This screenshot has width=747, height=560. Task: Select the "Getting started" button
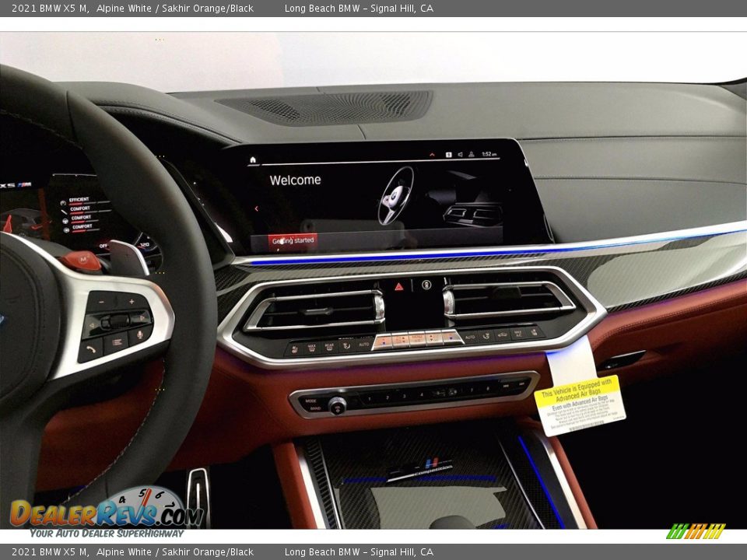pos(293,241)
